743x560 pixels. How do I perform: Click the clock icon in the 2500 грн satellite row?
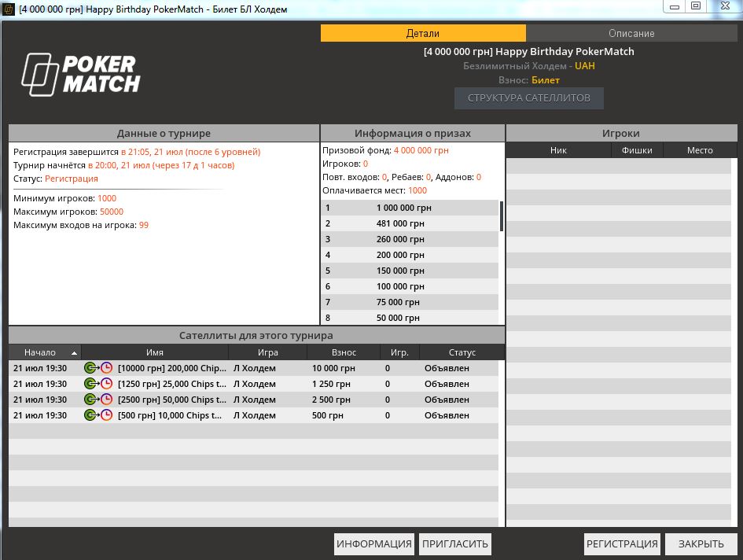tap(107, 400)
